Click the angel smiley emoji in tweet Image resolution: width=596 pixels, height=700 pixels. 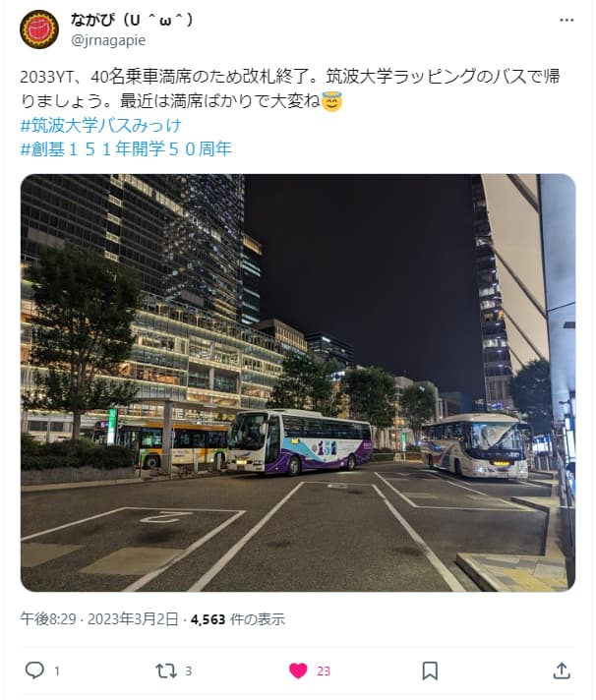pyautogui.click(x=331, y=101)
